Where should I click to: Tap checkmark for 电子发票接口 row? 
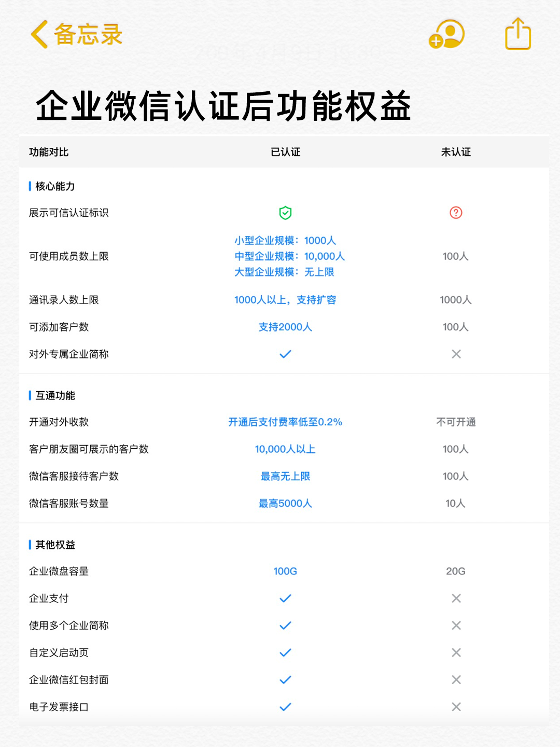pyautogui.click(x=284, y=706)
